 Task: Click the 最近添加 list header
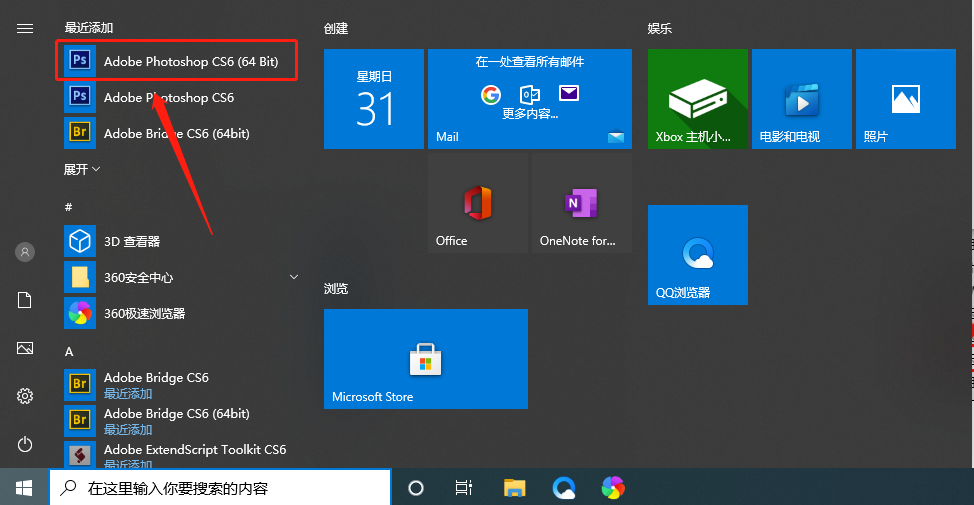(x=89, y=28)
